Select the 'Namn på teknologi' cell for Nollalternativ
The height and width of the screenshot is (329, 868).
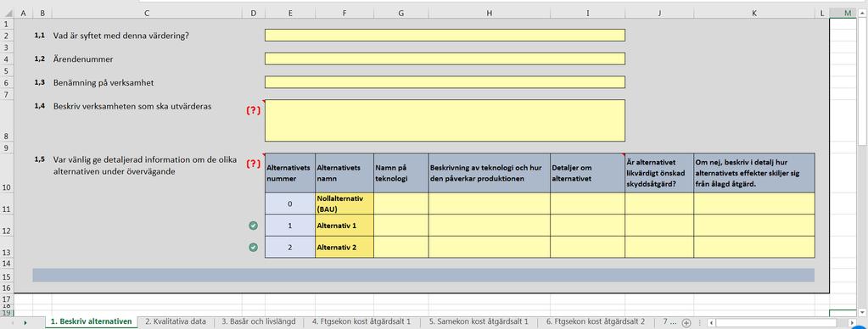pos(400,204)
